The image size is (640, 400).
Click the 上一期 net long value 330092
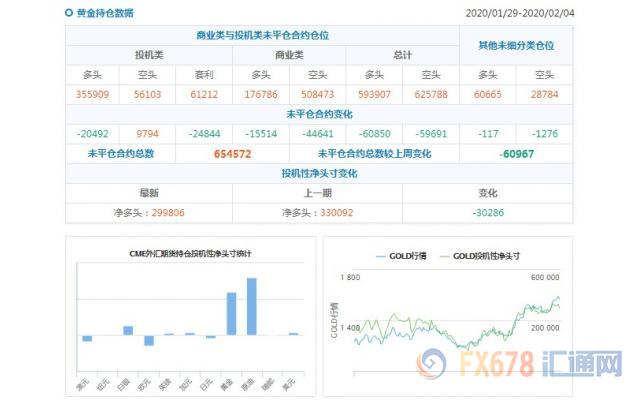[318, 212]
